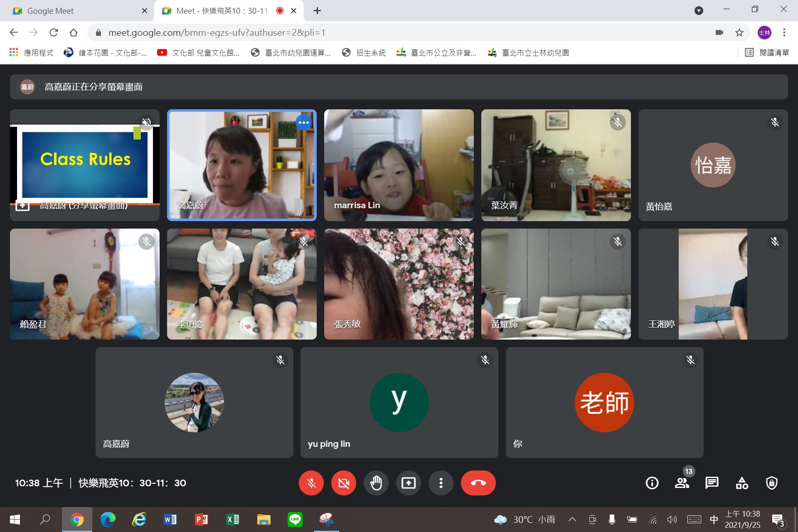Open the 閱讀清單 reading list
The width and height of the screenshot is (798, 532).
click(x=767, y=53)
